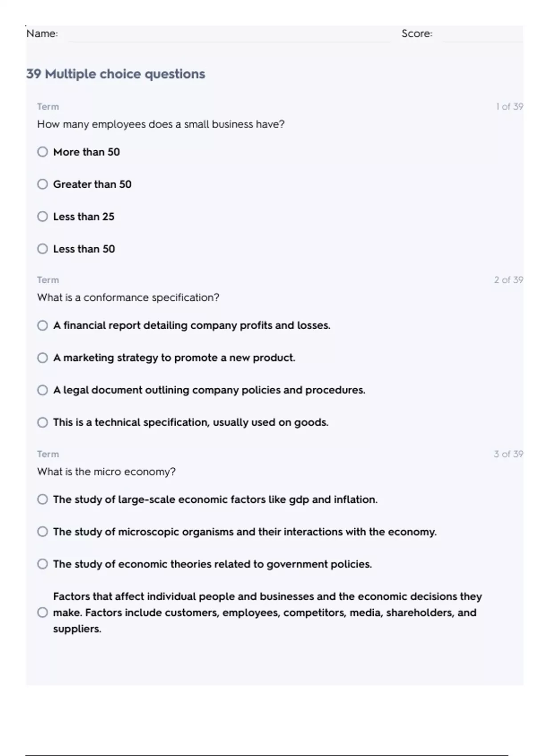Choose the "Greater than 50" answer
534x756 pixels.
pos(42,184)
